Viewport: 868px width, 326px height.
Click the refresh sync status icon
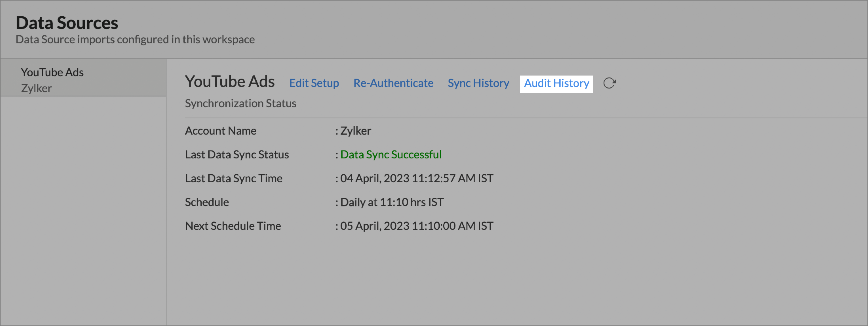pyautogui.click(x=609, y=83)
